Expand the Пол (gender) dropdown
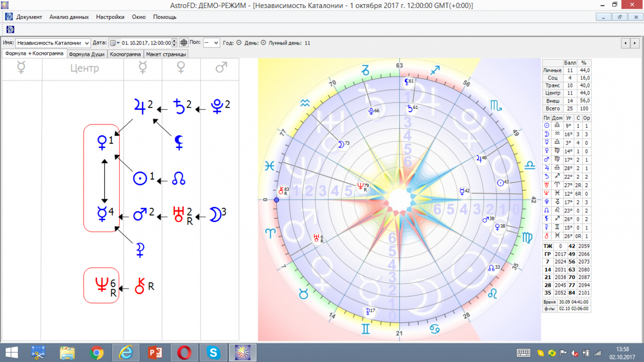The width and height of the screenshot is (644, 362). [215, 43]
